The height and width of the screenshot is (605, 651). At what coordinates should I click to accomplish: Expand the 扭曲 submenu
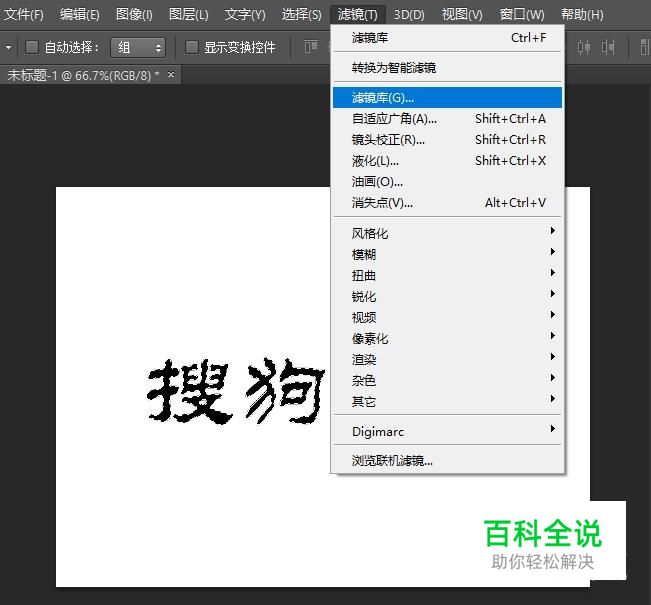[x=448, y=275]
